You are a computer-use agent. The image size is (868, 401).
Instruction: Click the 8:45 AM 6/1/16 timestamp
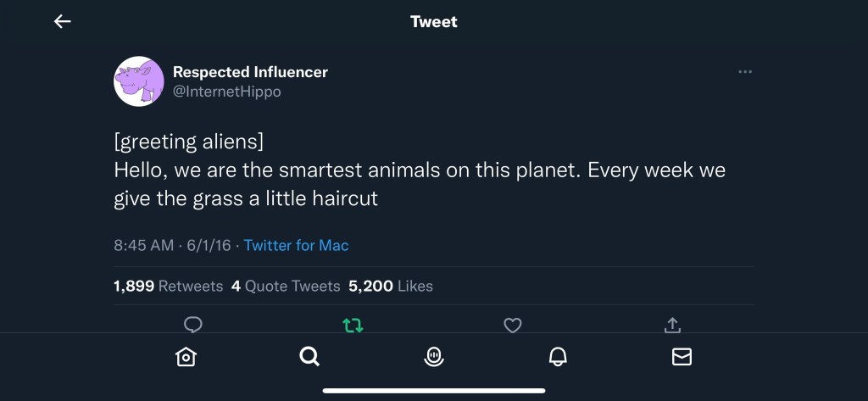tap(173, 246)
